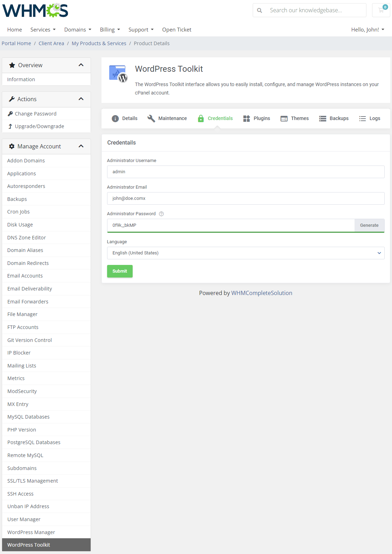Open SSH Access in sidebar
Screen dimensions: 392x554
click(46, 494)
